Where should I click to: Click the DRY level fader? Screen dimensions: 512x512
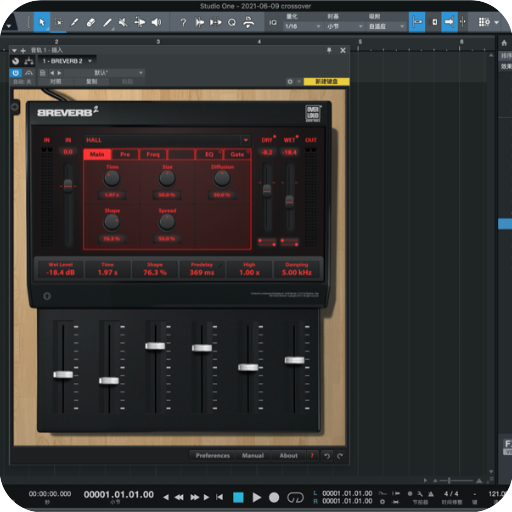(267, 191)
